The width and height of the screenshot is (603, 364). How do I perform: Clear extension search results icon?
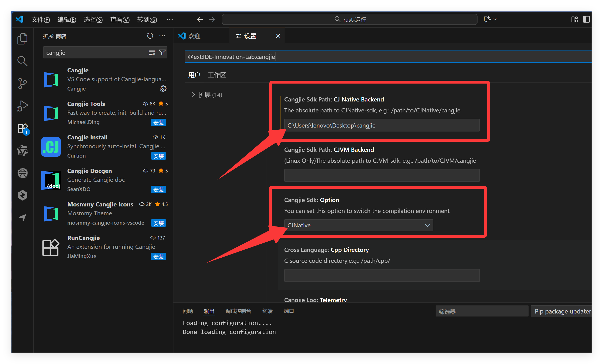(152, 52)
